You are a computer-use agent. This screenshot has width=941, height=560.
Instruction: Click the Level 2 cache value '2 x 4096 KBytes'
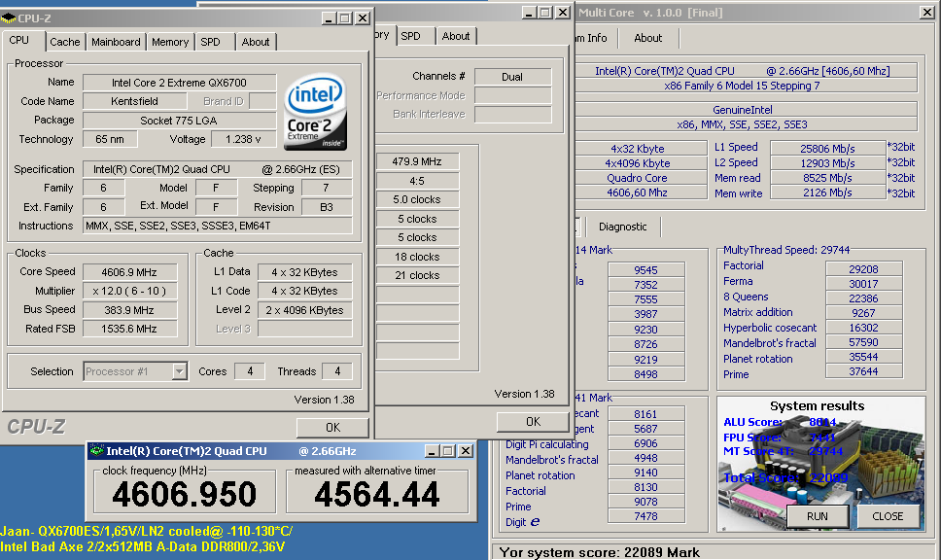click(x=305, y=310)
